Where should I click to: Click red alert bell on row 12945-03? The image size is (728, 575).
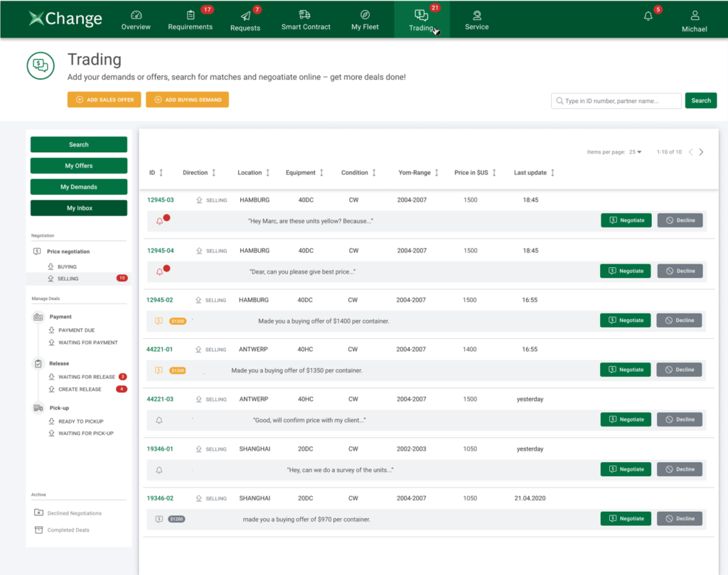click(160, 221)
